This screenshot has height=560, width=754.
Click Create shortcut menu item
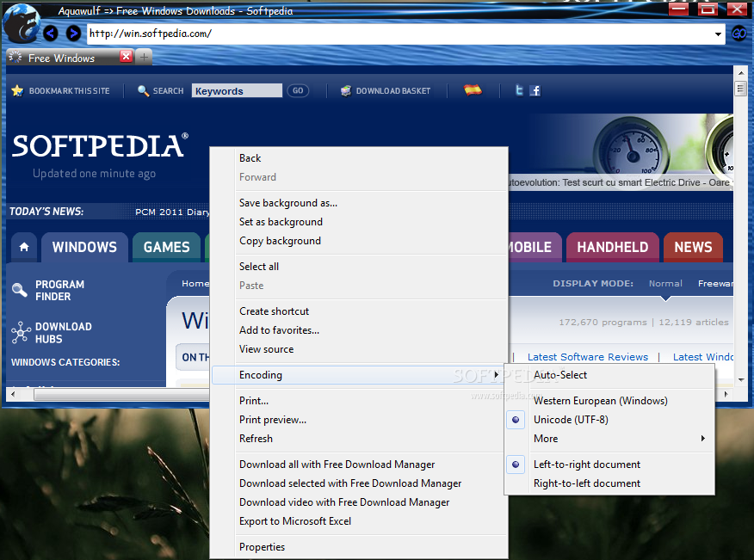coord(359,311)
